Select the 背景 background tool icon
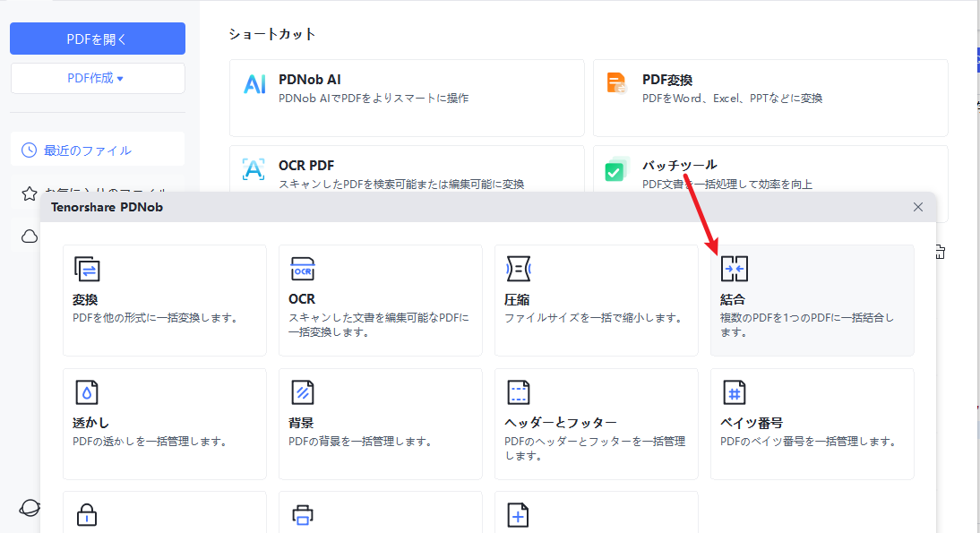This screenshot has height=533, width=980. 303,391
